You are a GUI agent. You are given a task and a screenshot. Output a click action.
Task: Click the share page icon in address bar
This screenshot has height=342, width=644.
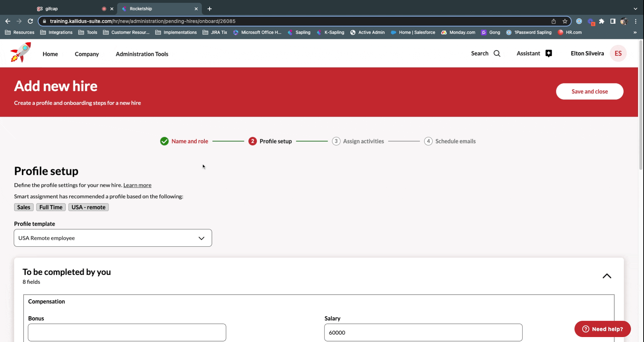pyautogui.click(x=554, y=21)
